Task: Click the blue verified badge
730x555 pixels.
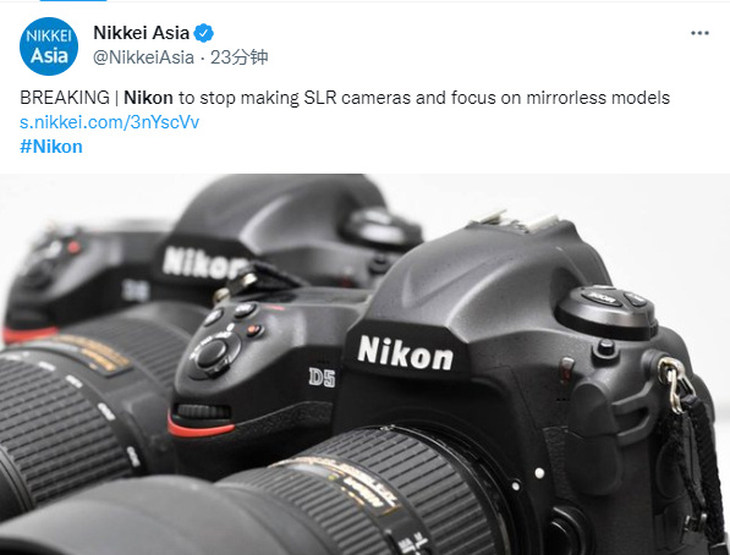Action: pyautogui.click(x=203, y=33)
